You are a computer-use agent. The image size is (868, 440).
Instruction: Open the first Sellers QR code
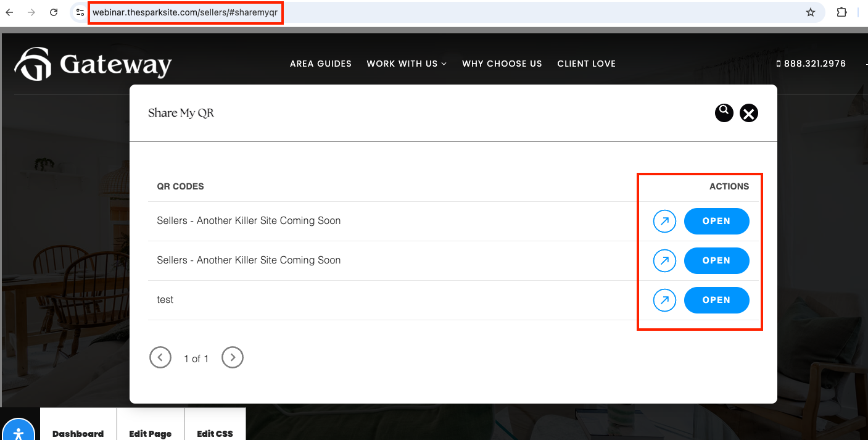(717, 221)
